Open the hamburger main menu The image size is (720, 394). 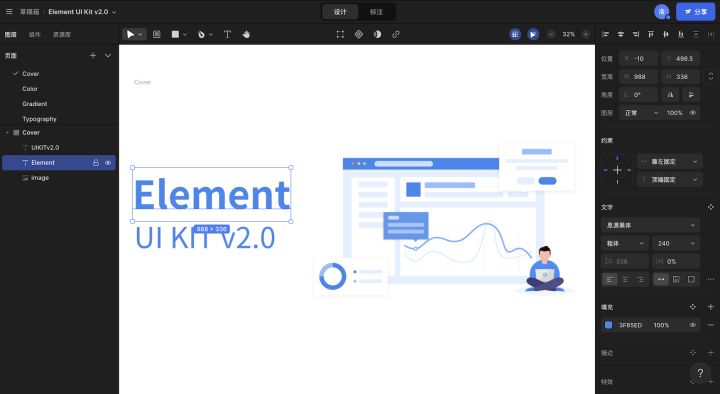[9, 11]
